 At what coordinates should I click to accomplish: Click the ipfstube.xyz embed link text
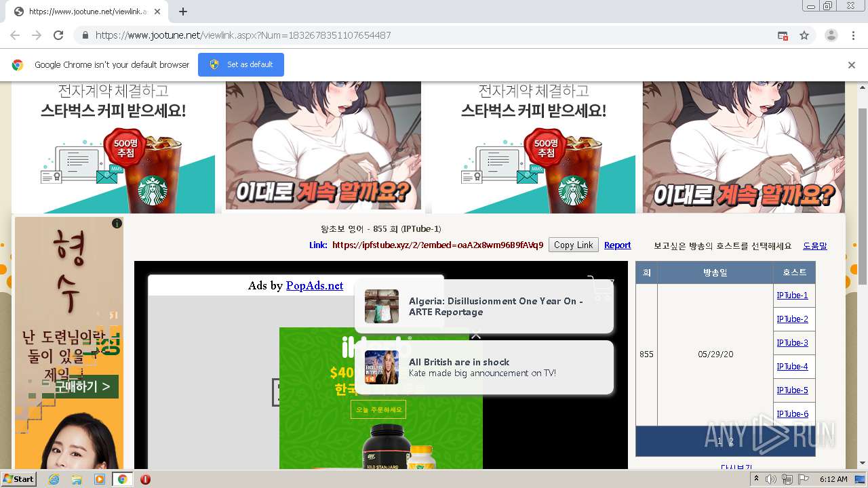(x=437, y=245)
